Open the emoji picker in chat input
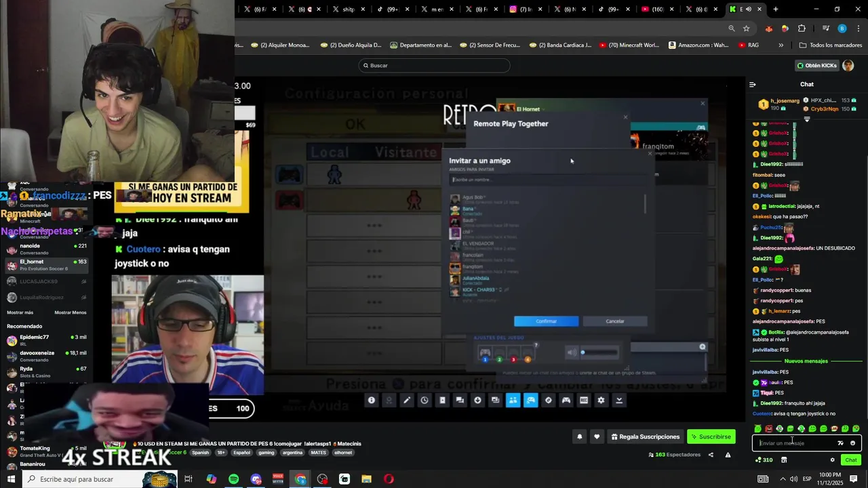 point(852,443)
